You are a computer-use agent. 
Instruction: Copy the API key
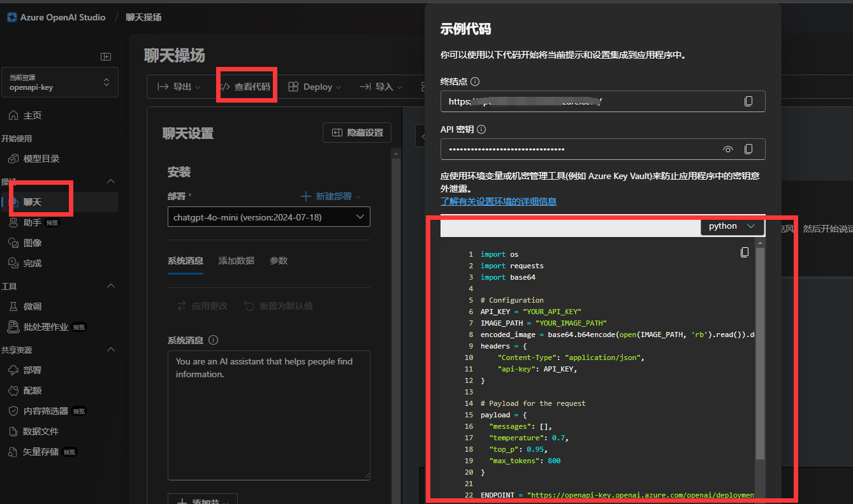(x=748, y=149)
